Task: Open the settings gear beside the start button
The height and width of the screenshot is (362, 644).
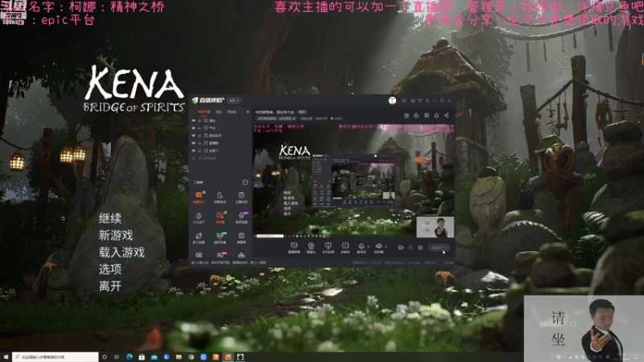Action: tap(420, 248)
